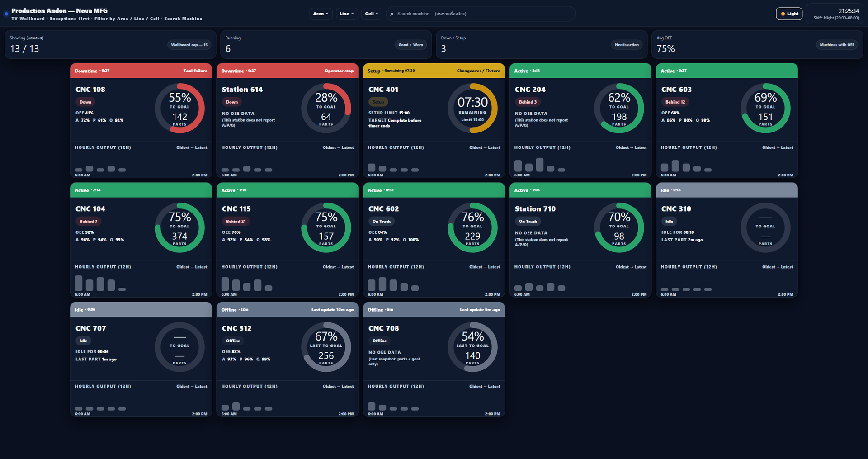Image resolution: width=868 pixels, height=459 pixels.
Task: Click the clock reading "21:25:34"
Action: point(849,11)
